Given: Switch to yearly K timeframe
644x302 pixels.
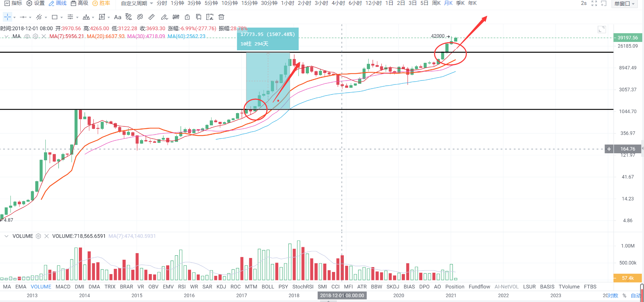Looking at the screenshot, I should coord(472,3).
